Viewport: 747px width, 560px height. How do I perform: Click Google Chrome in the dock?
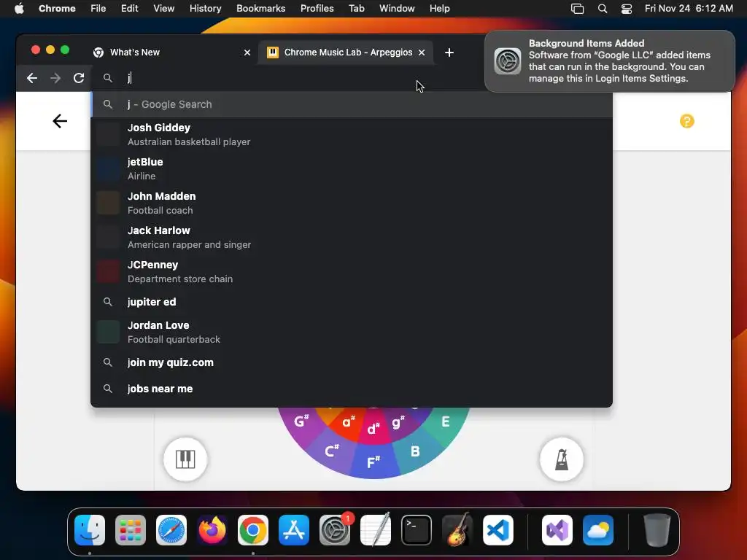point(253,530)
